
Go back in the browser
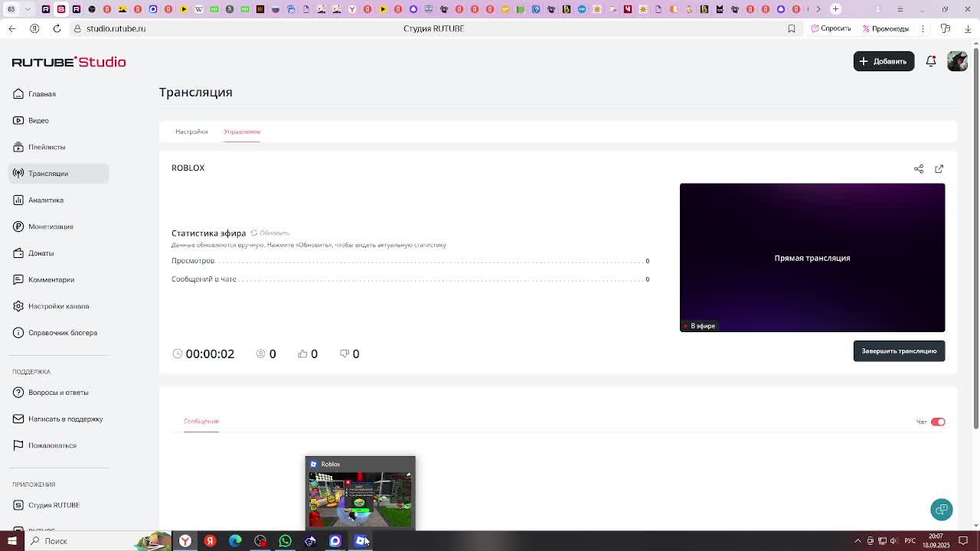(11, 28)
